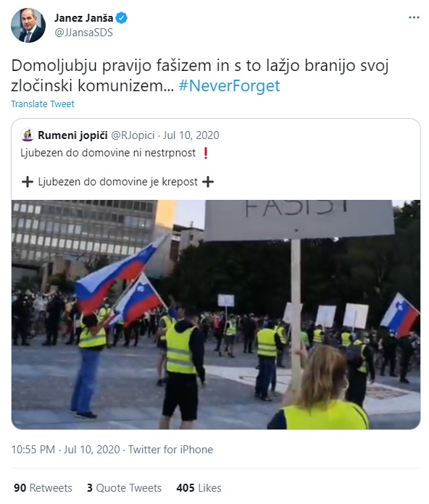Click the red exclamation mark emoji

(206, 153)
